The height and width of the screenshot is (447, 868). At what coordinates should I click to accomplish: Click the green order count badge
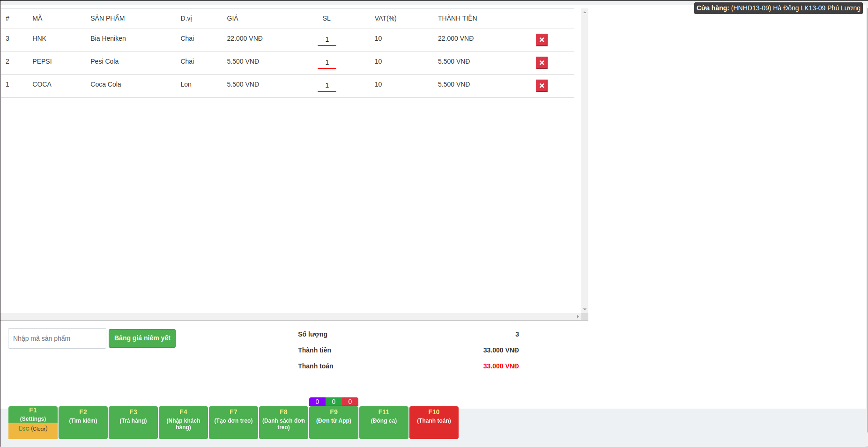[x=334, y=402]
